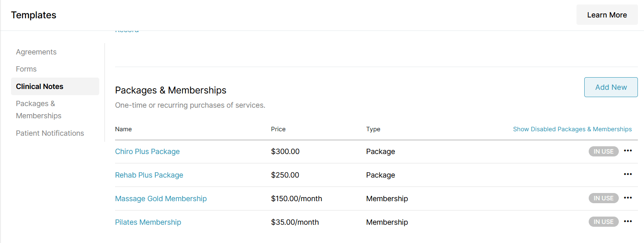This screenshot has width=644, height=243.
Task: Click the IN USE badge for Massage Gold Membership
Action: click(603, 198)
